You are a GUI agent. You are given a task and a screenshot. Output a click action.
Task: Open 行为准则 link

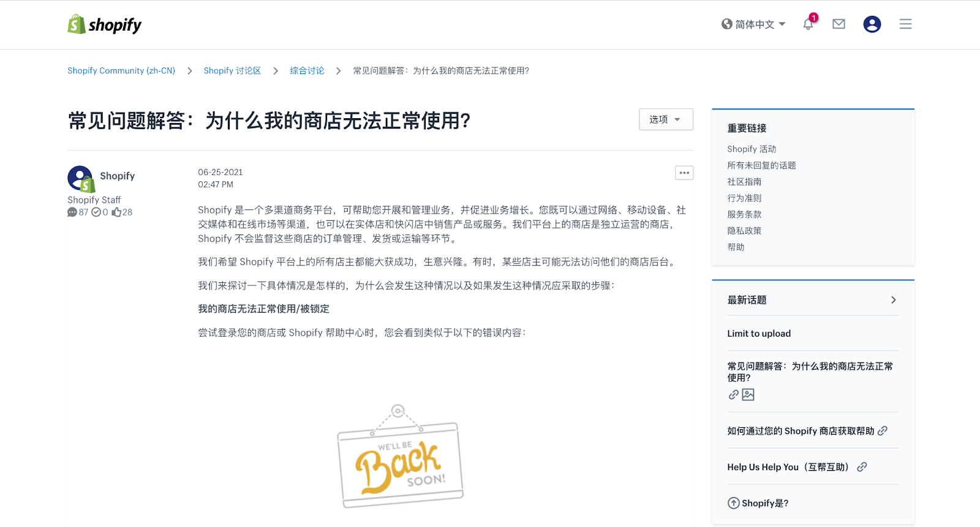pos(744,198)
